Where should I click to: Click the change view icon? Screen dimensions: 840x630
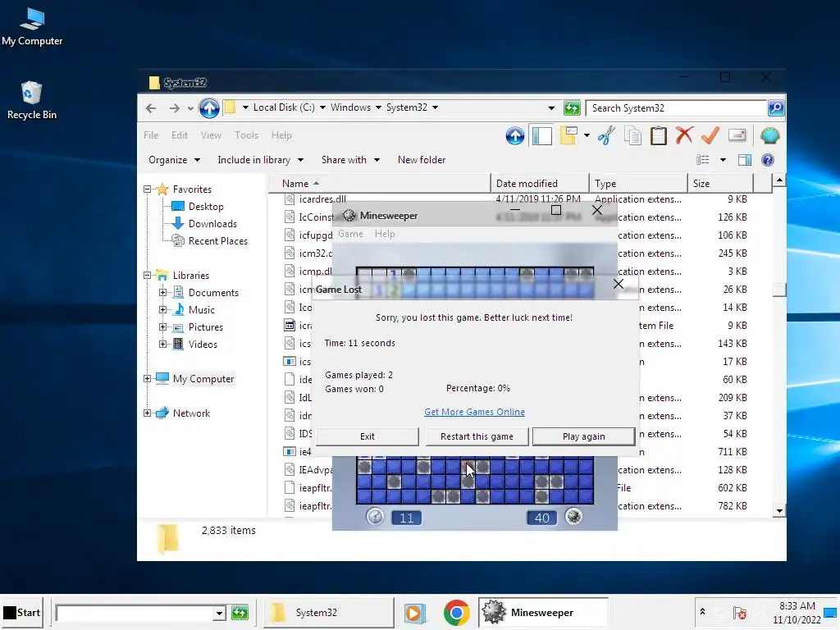coord(702,160)
